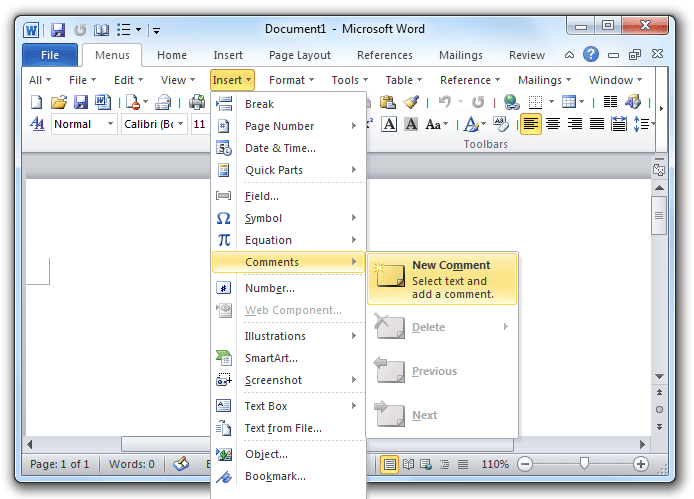This screenshot has height=499, width=694.
Task: Click the Distributed alignment icon
Action: click(x=619, y=124)
